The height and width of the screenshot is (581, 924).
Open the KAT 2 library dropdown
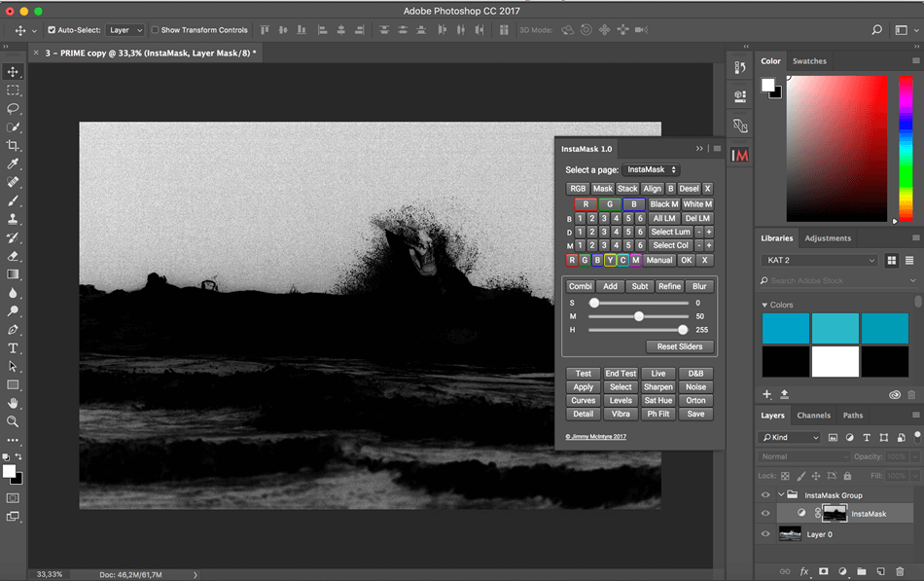click(820, 260)
